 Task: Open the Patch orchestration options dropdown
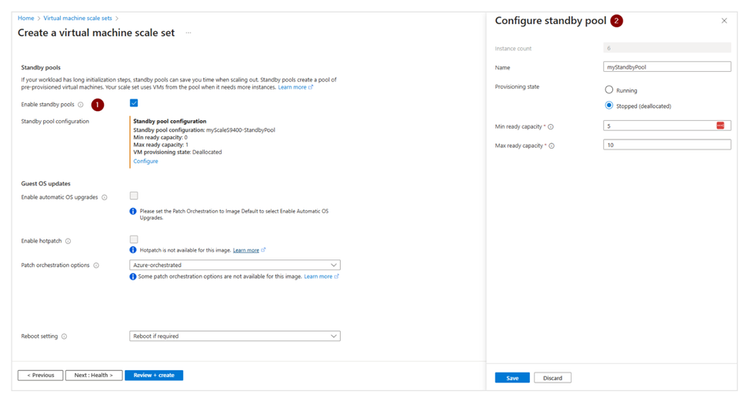[x=235, y=265]
